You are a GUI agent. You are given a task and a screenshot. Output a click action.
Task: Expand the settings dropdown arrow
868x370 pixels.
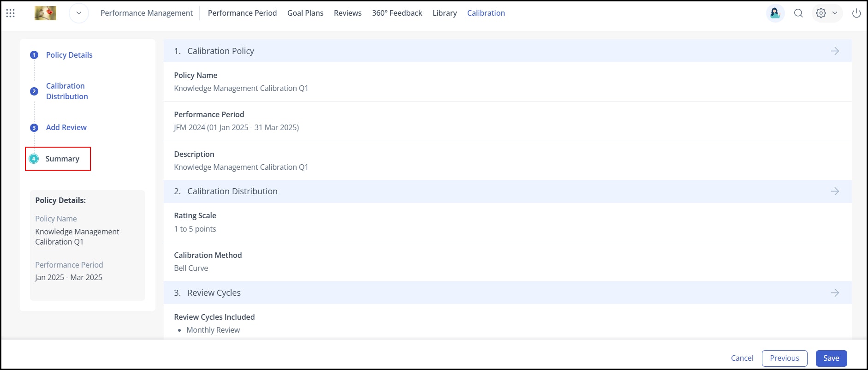point(834,13)
